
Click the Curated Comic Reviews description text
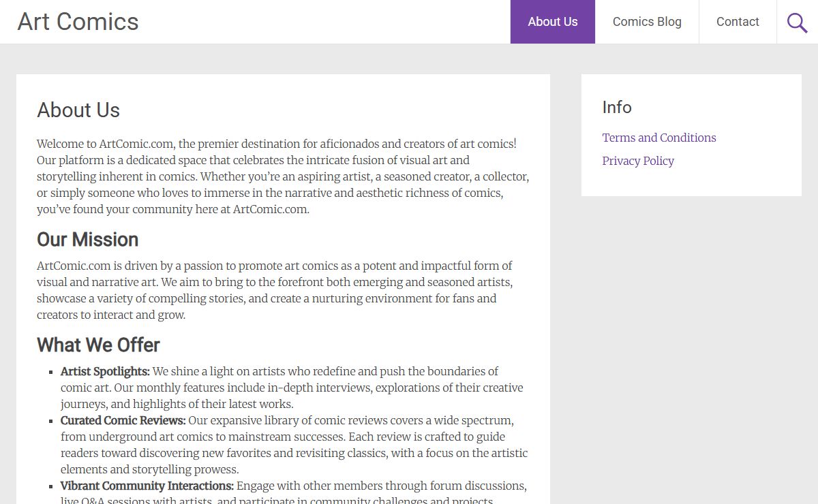tap(294, 445)
